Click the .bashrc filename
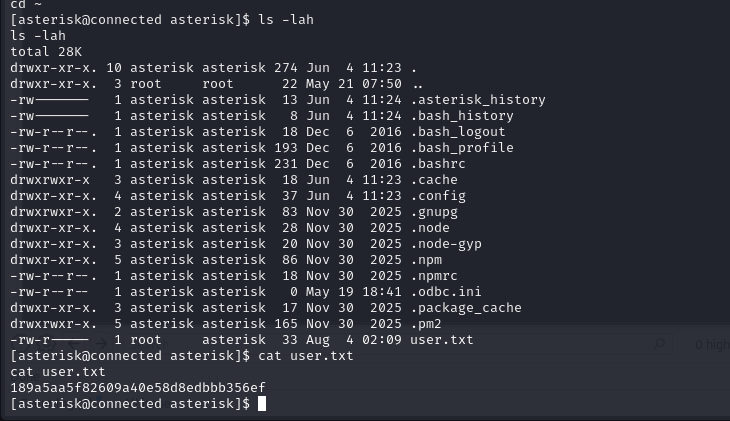Screen dimensions: 730x421 [x=438, y=164]
